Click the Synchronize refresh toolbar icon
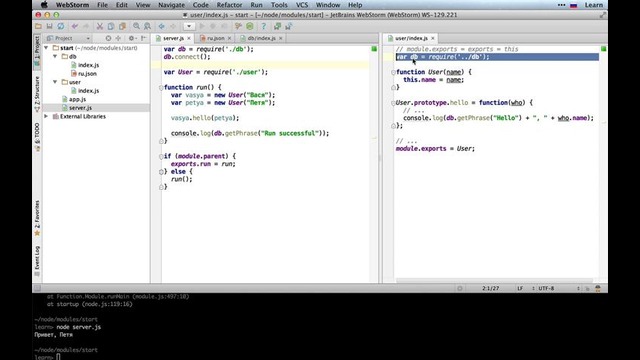 [x=60, y=26]
